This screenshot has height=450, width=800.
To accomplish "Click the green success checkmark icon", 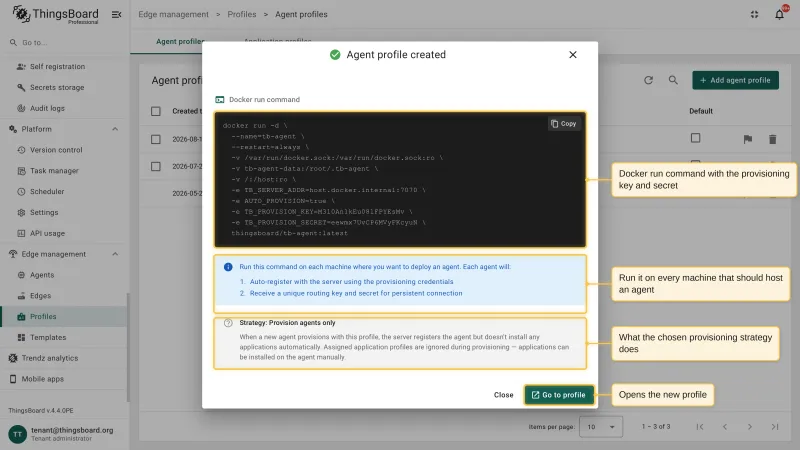I will [x=335, y=55].
